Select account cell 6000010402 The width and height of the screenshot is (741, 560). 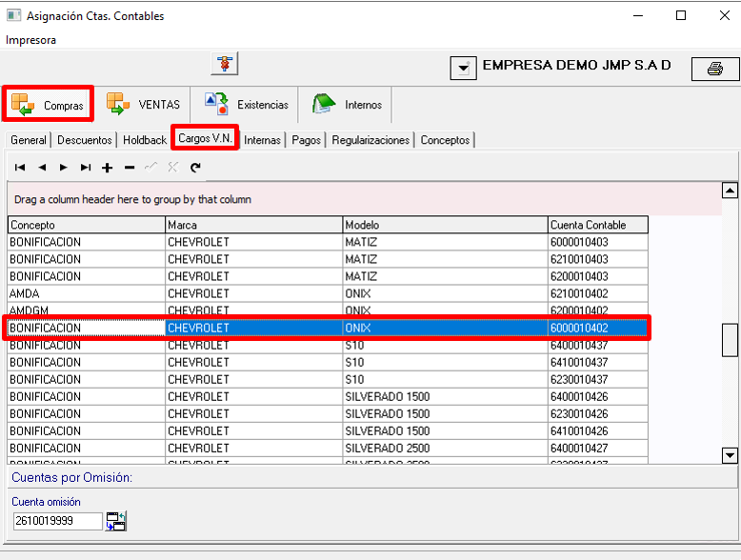coord(598,328)
